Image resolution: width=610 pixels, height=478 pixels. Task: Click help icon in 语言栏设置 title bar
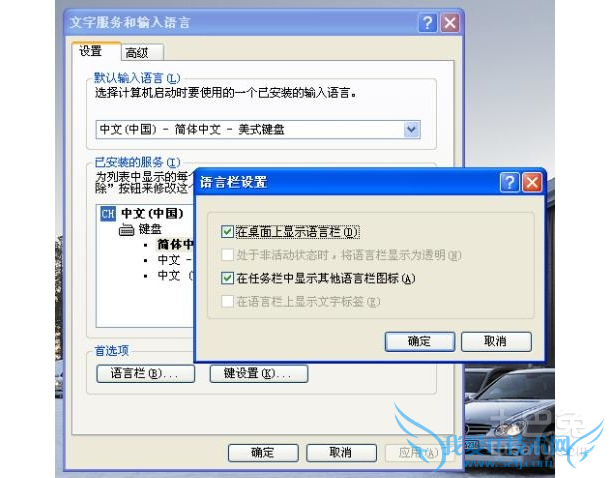[x=509, y=182]
